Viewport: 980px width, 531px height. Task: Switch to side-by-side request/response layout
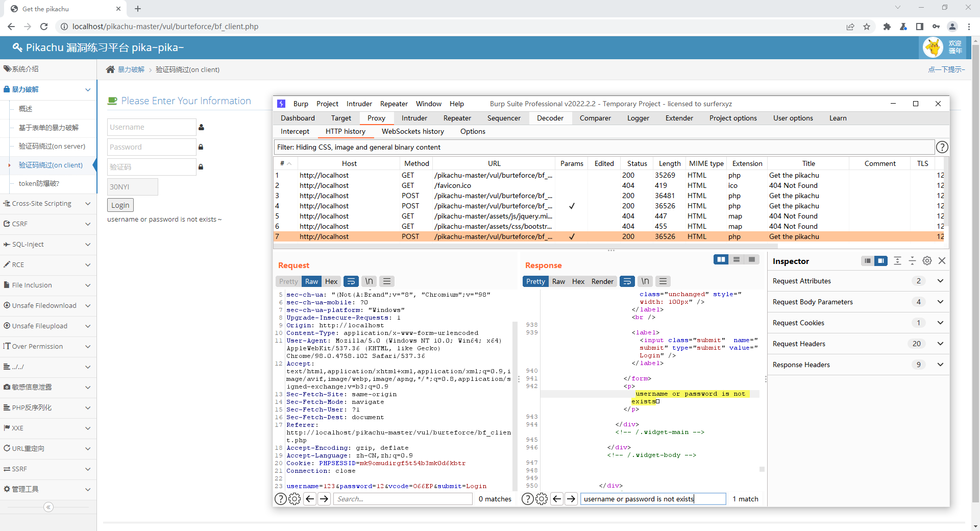point(721,259)
